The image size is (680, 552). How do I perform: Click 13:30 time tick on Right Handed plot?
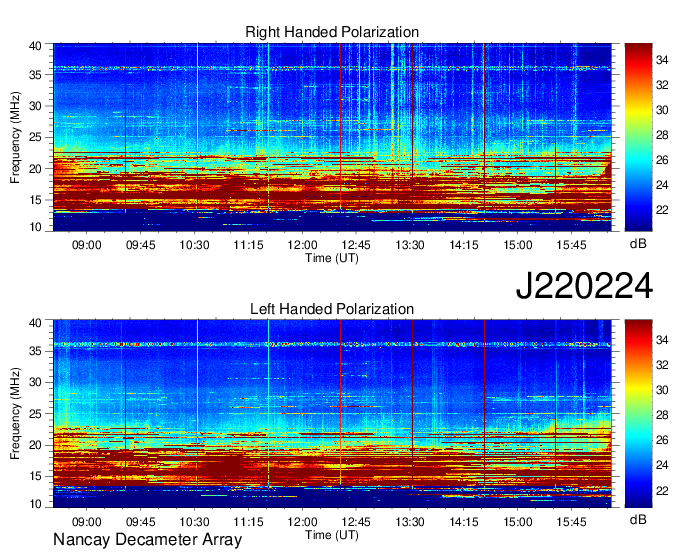click(410, 245)
